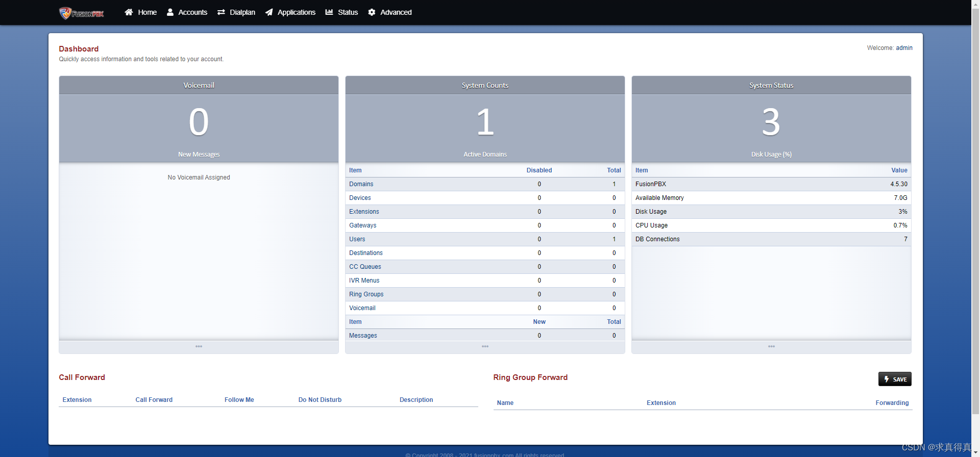Click the Home house icon

point(129,12)
